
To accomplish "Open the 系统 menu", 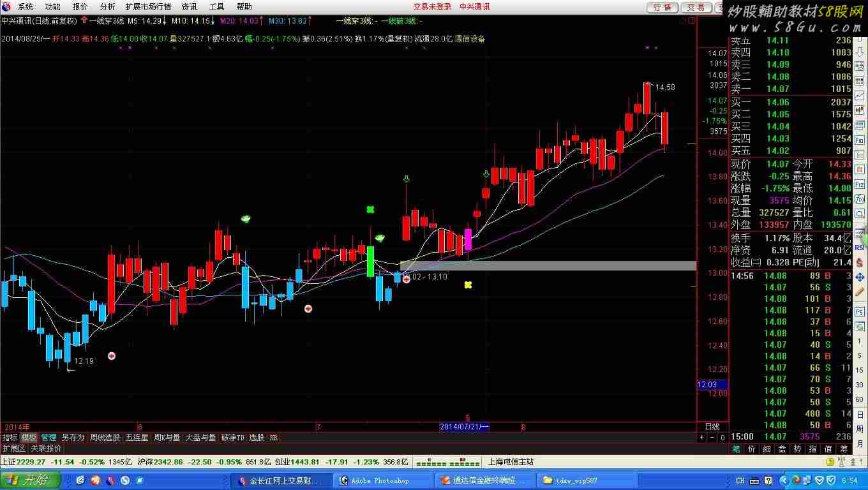I will pos(25,7).
